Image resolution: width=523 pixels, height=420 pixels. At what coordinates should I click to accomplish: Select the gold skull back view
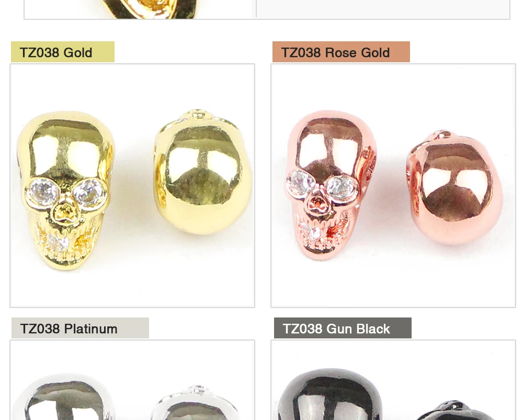203,172
